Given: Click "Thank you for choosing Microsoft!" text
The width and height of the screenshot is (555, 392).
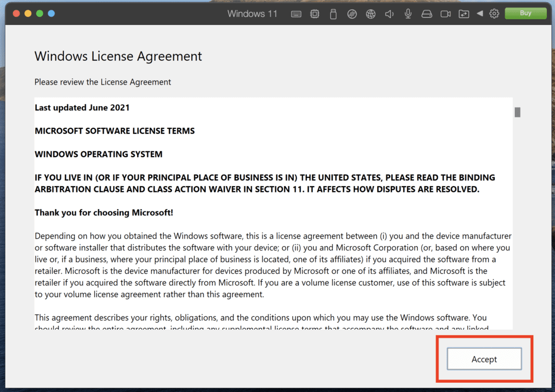Looking at the screenshot, I should 104,213.
